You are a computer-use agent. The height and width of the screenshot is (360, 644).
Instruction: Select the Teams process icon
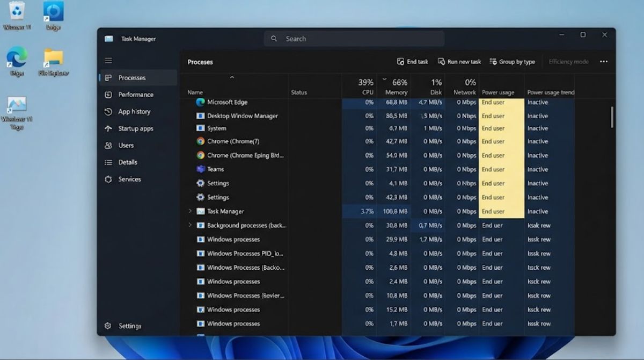tap(200, 169)
